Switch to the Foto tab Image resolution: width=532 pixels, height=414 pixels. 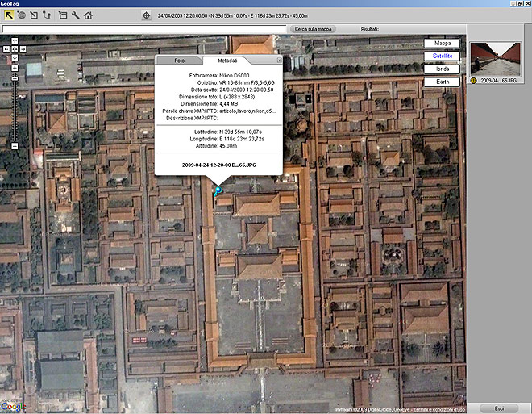coord(180,61)
